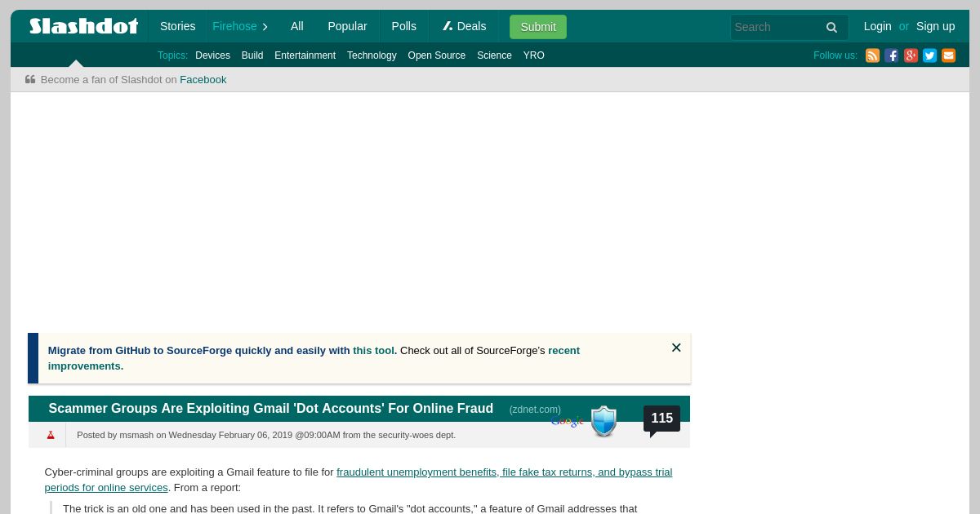Viewport: 980px width, 514px height.
Task: Show All firehose items
Action: coord(296,26)
